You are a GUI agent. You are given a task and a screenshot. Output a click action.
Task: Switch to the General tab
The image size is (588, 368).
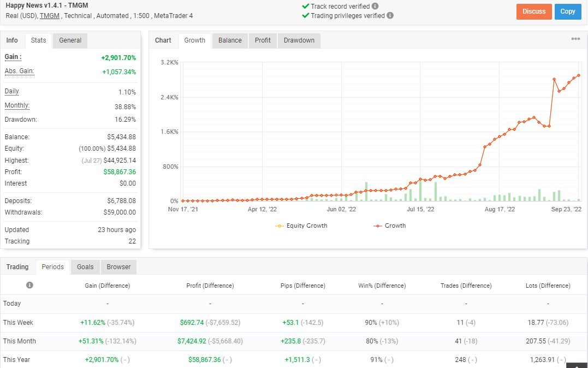click(70, 40)
